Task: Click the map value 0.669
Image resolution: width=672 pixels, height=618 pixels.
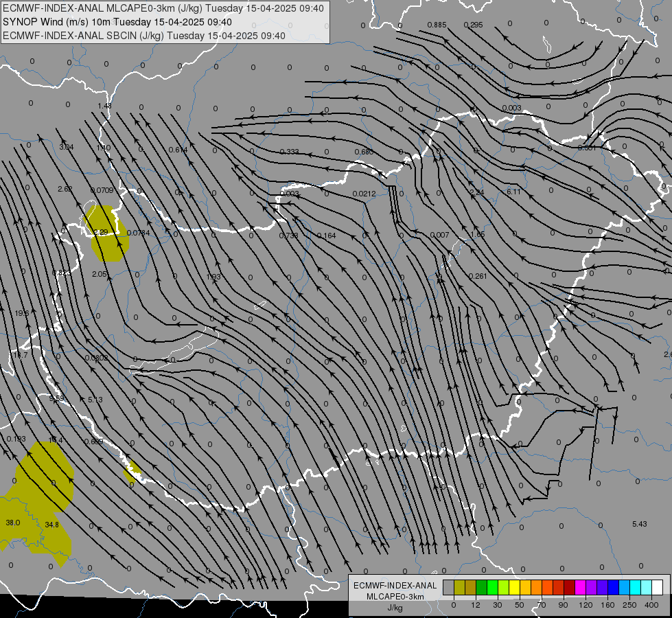Action: pyautogui.click(x=93, y=442)
